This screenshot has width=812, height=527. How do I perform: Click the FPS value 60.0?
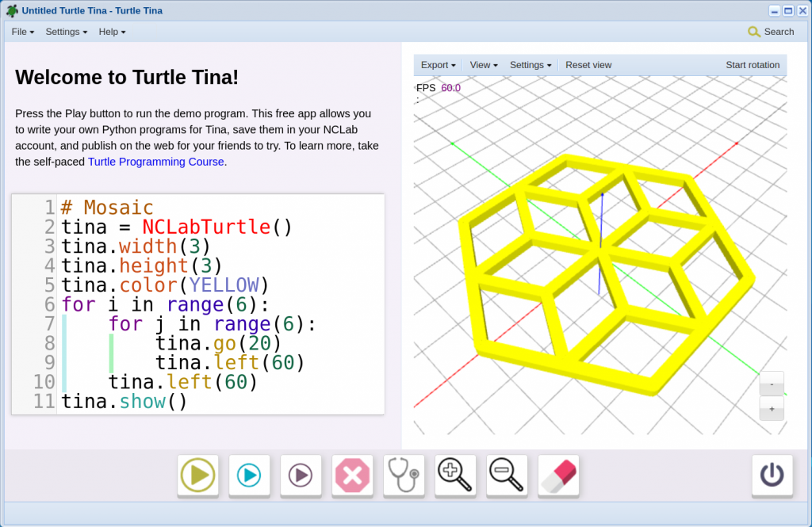click(x=450, y=88)
